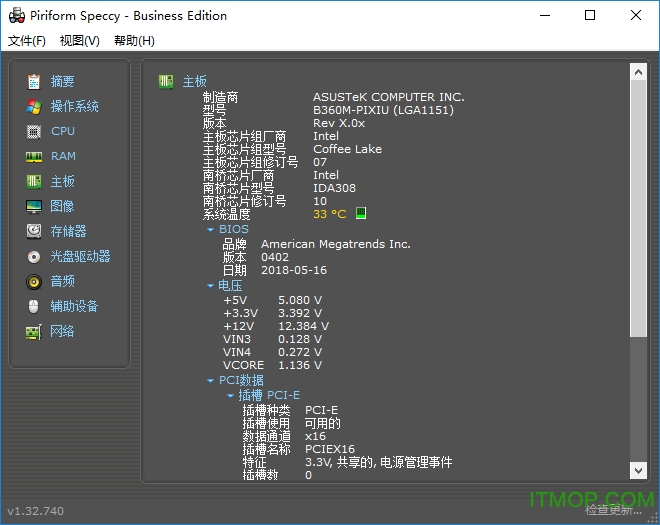Click the green temperature indicator icon
The width and height of the screenshot is (660, 525).
coord(361,213)
